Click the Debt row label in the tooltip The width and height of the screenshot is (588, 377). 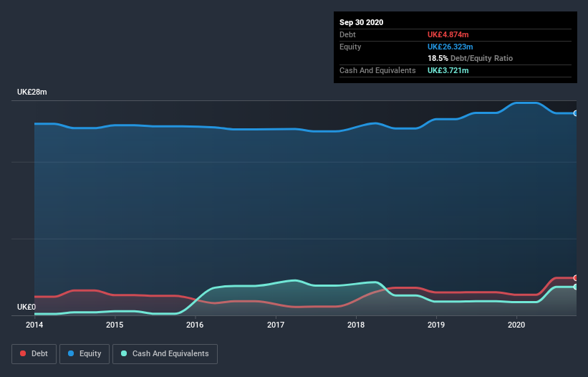pos(347,34)
